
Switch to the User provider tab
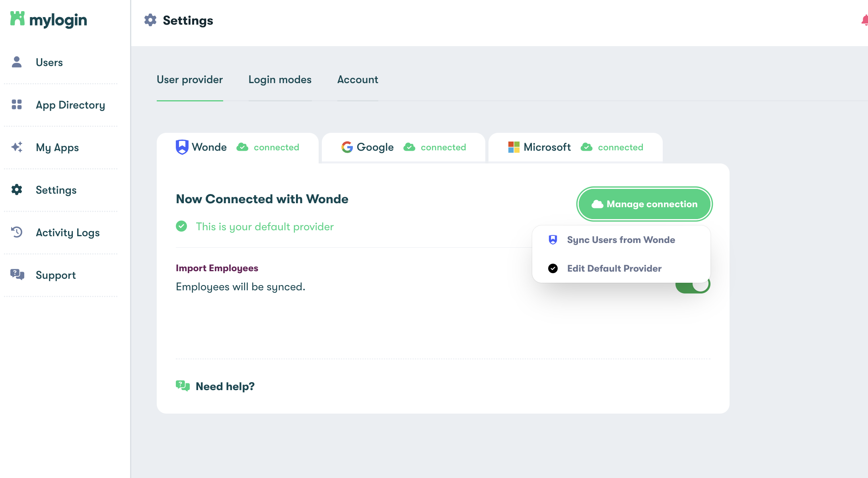pyautogui.click(x=190, y=80)
